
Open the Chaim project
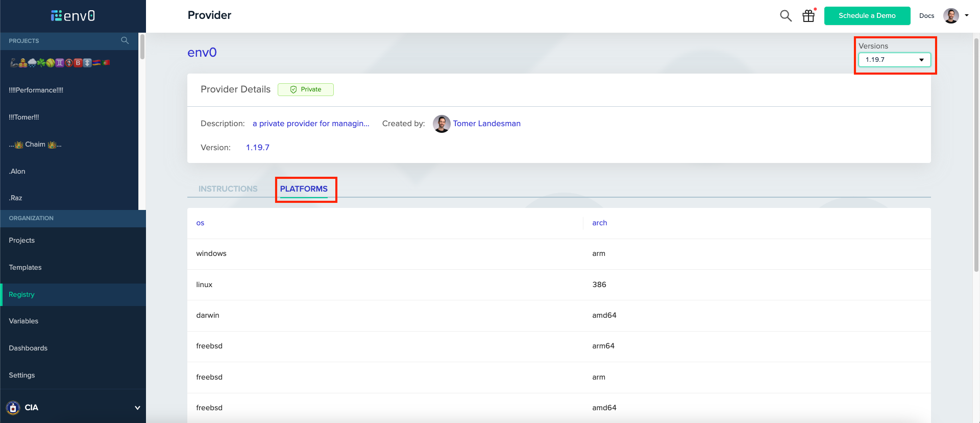35,145
